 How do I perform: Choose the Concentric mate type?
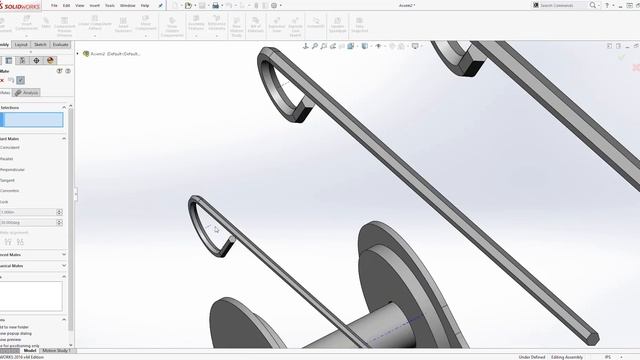10,191
